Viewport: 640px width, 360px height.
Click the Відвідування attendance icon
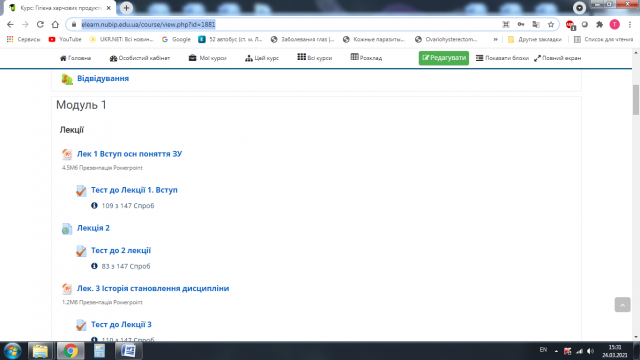pyautogui.click(x=67, y=79)
